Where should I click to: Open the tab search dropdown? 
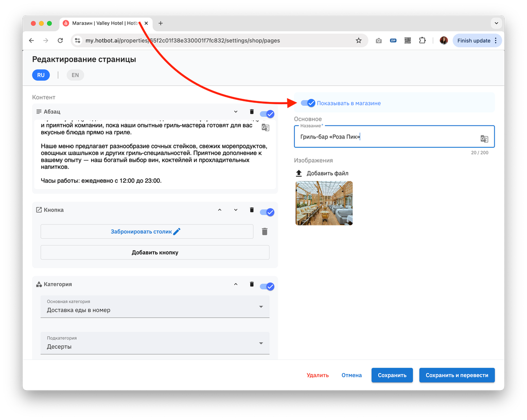click(497, 23)
